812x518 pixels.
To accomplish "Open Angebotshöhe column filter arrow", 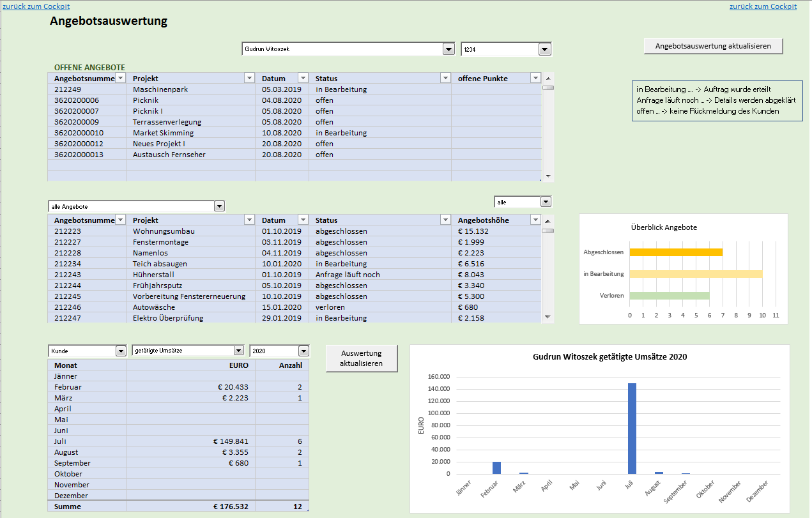I will point(535,220).
